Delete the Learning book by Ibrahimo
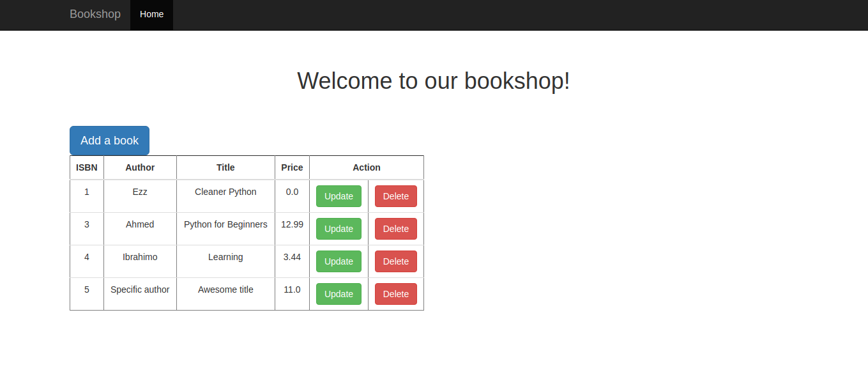868x386 pixels. [x=395, y=261]
